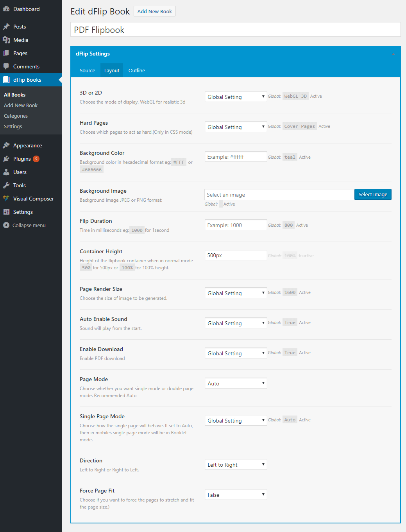The height and width of the screenshot is (532, 406).
Task: Select the Media library icon
Action: 7,39
